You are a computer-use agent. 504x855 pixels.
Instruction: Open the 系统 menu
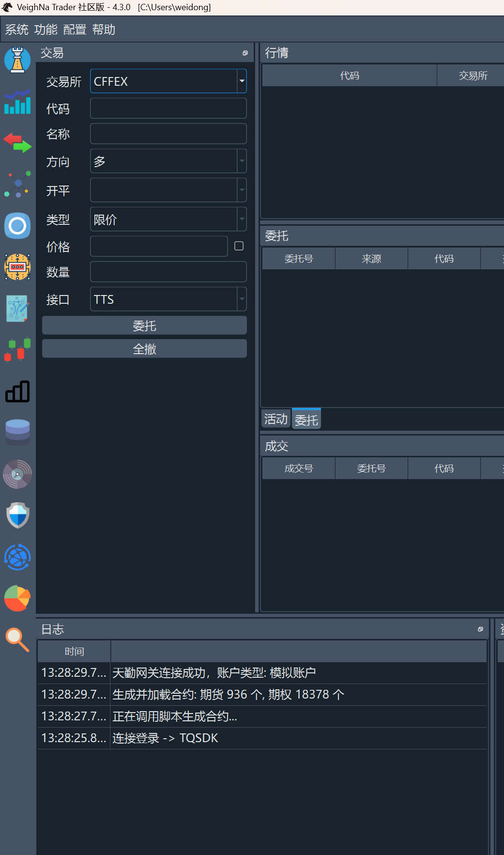click(x=17, y=30)
